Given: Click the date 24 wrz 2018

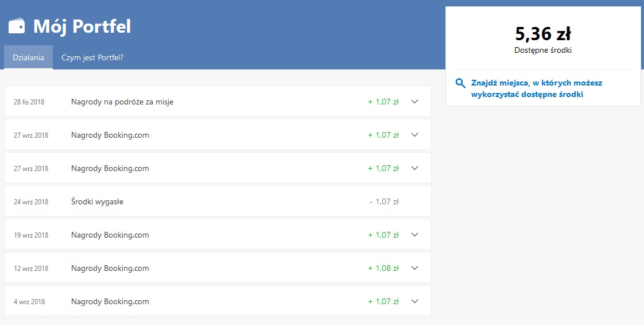Looking at the screenshot, I should coord(31,201).
